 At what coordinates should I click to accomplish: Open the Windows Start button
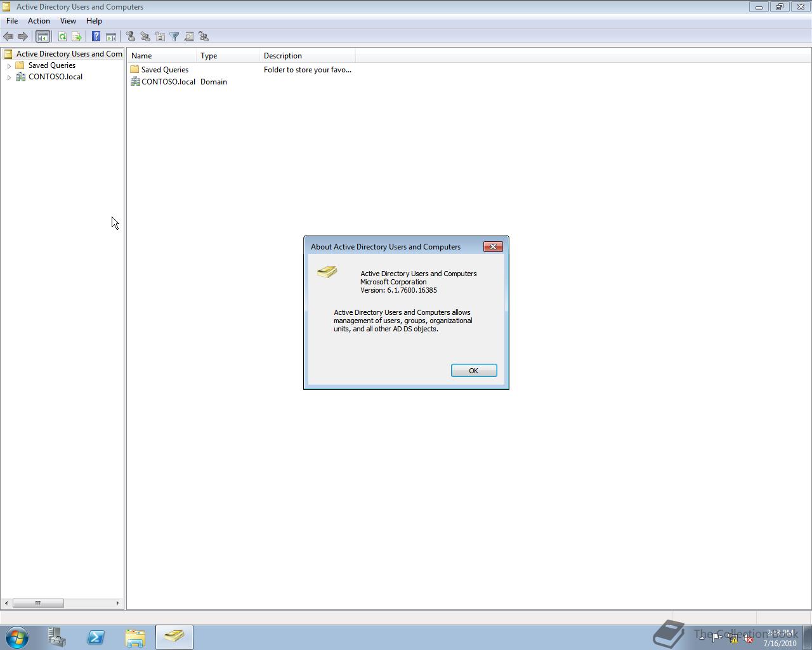pyautogui.click(x=17, y=637)
